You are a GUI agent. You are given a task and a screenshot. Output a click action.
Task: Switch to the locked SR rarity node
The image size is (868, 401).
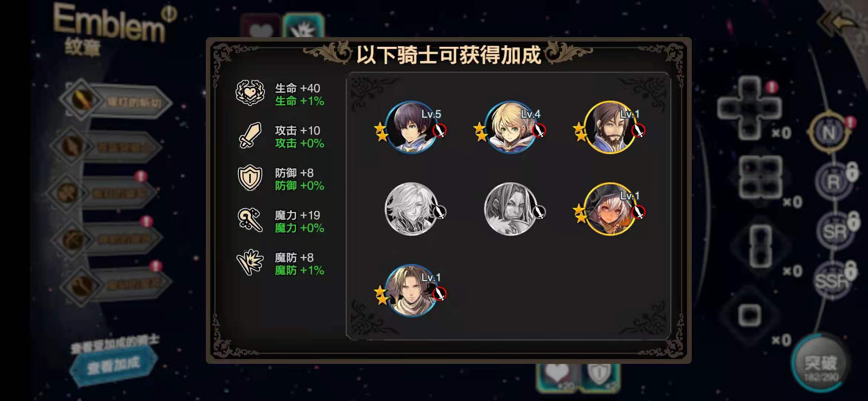pyautogui.click(x=835, y=232)
